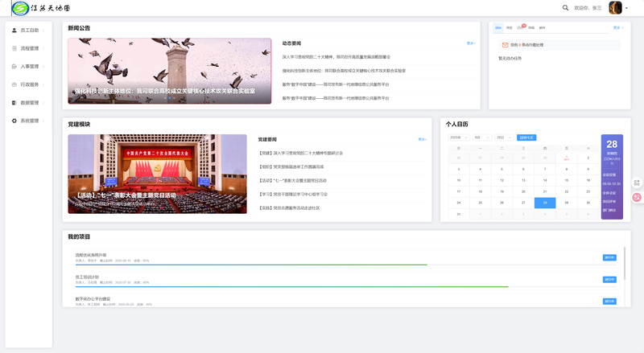644x353 pixels.
Task: Open the 2025年 year dropdown
Action: (459, 138)
